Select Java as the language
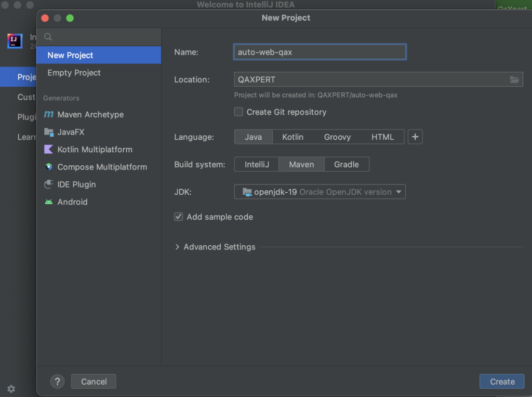 (x=254, y=137)
